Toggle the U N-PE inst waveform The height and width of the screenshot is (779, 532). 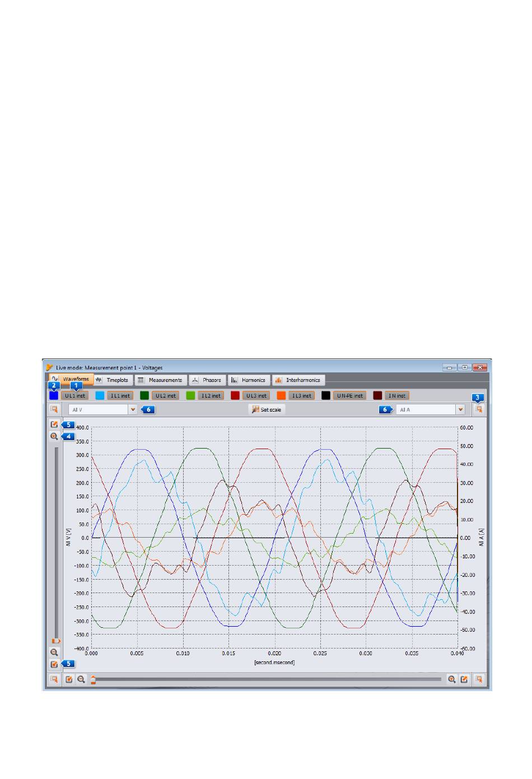click(x=350, y=395)
